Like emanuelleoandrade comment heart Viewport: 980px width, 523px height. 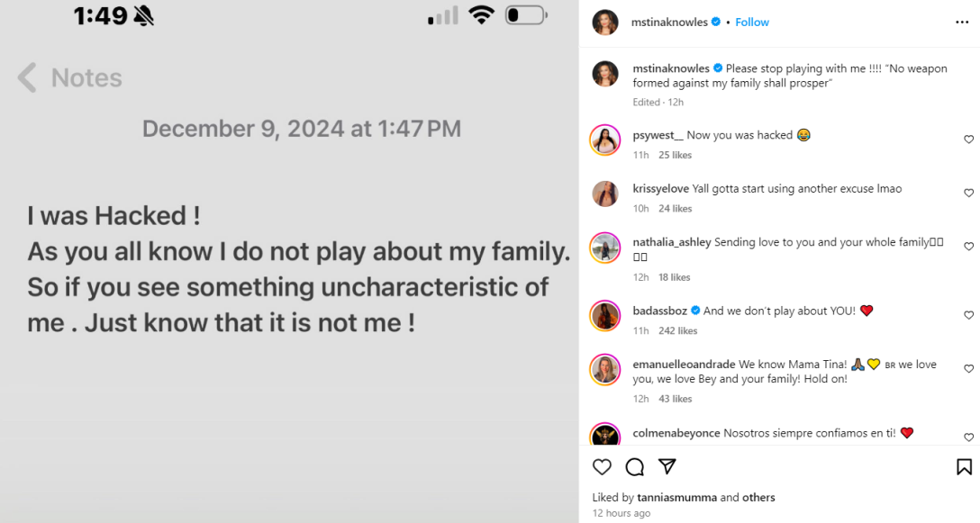(969, 369)
